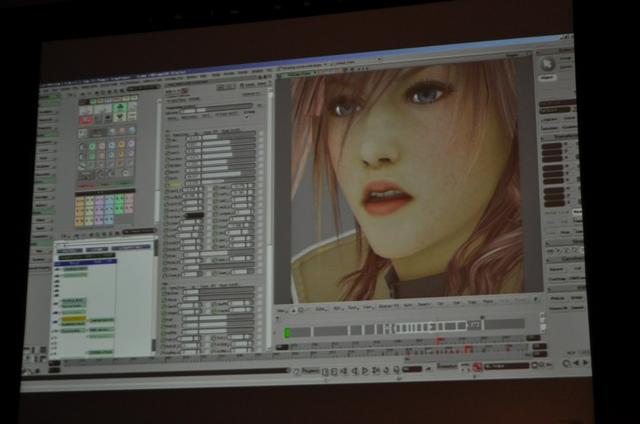Click the vertical scrollbar of the property panel
This screenshot has height=424, width=640.
pyautogui.click(x=269, y=220)
